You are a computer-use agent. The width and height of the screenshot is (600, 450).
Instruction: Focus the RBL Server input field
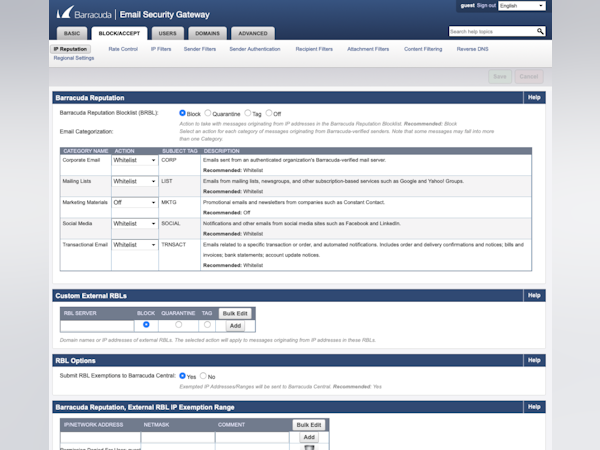(x=97, y=326)
